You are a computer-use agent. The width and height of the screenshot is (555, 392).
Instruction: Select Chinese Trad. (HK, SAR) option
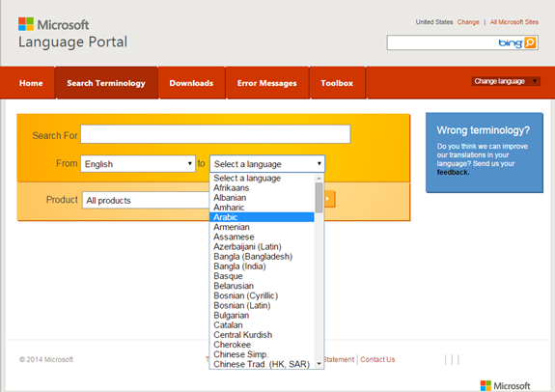click(x=262, y=364)
